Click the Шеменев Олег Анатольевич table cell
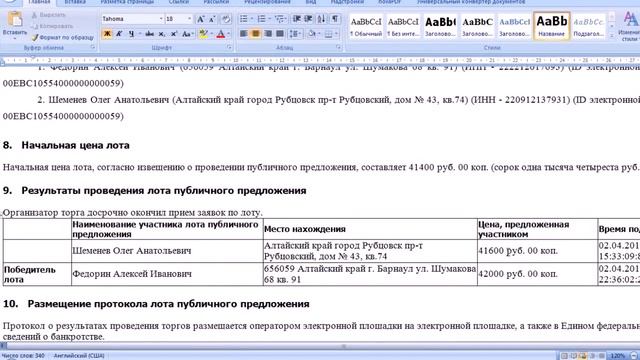This screenshot has height=360, width=640. point(167,251)
